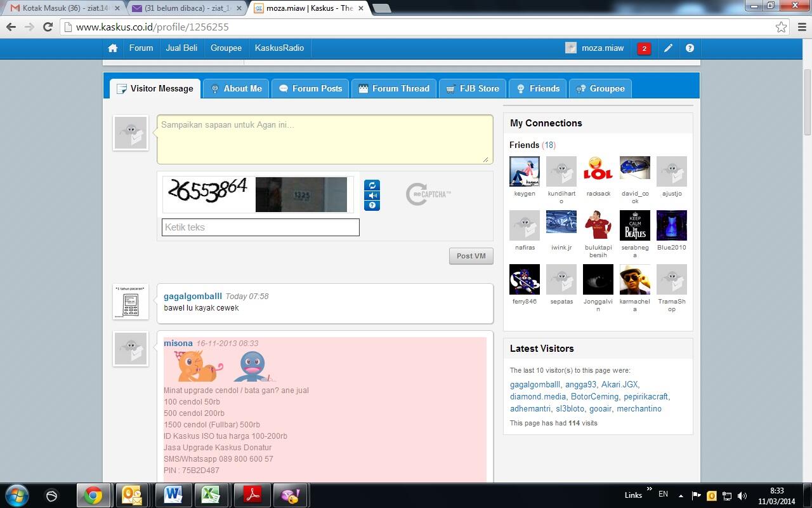Viewport: 812px width, 508px height.
Task: Visit Akari.JGX visitor profile
Action: pyautogui.click(x=619, y=384)
